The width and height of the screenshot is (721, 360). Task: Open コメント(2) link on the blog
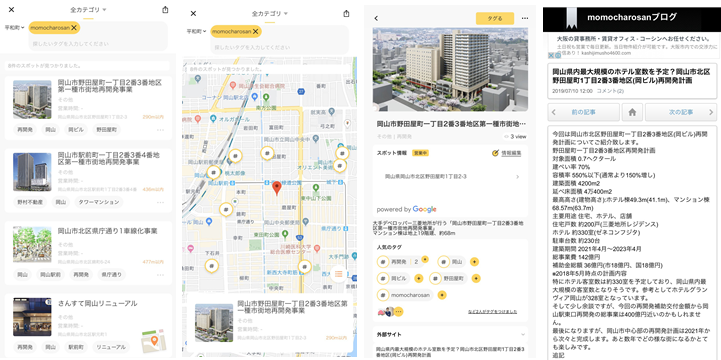(x=610, y=91)
